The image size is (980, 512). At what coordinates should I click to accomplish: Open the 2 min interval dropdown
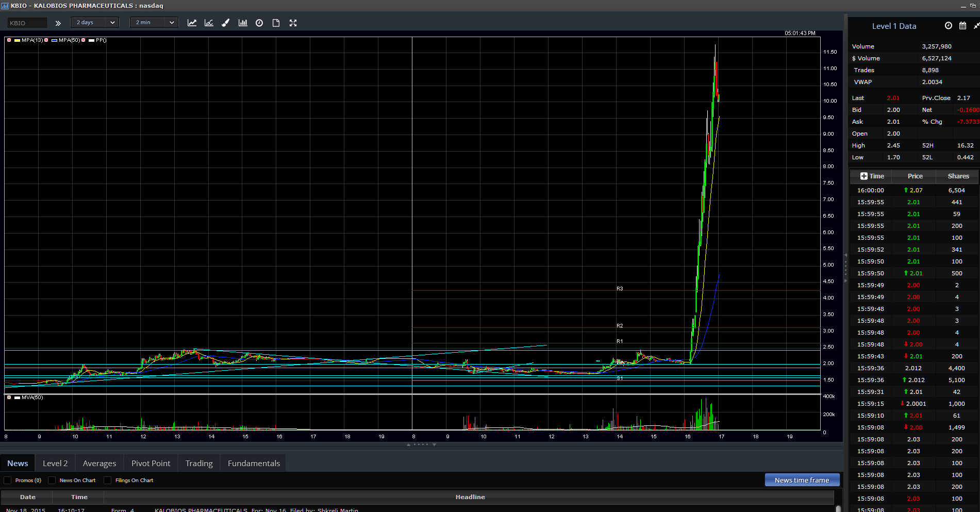154,23
